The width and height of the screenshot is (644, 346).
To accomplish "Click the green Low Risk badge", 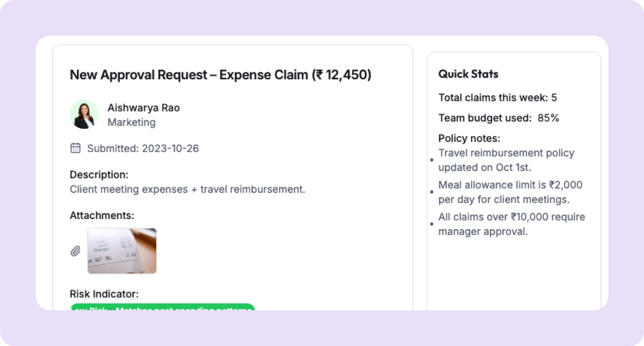I will pyautogui.click(x=162, y=307).
